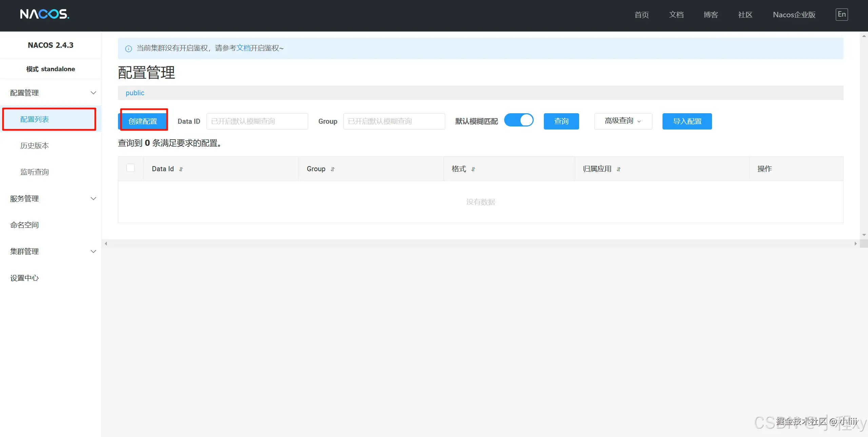
Task: Click the info icon in auth notice
Action: (x=129, y=49)
